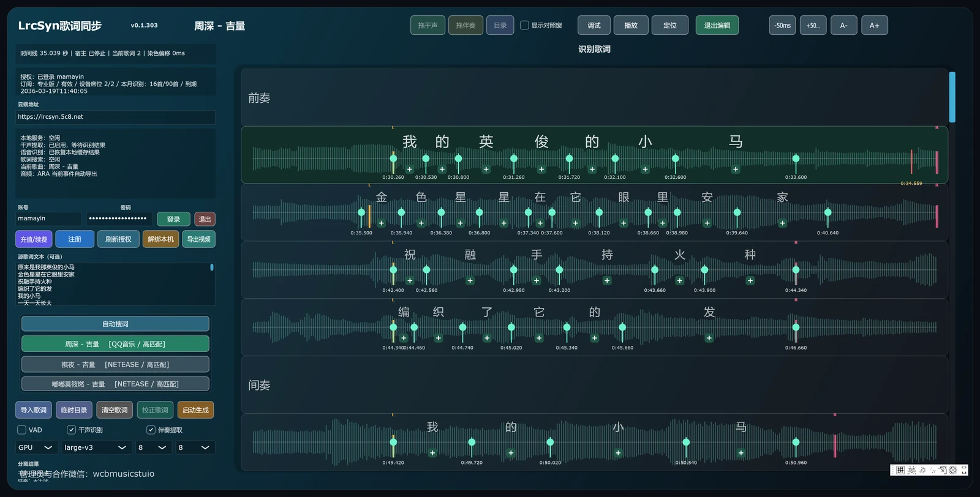980x497 pixels.
Task: Click the A+ font increase button
Action: 874,26
